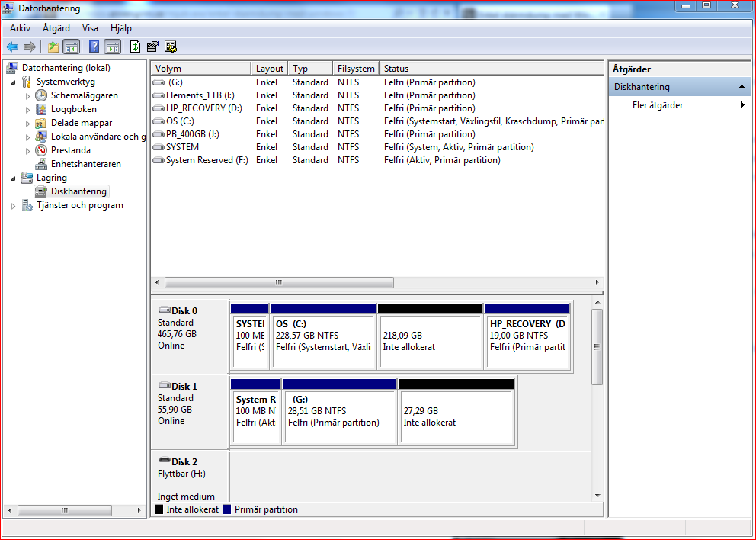The height and width of the screenshot is (540, 756).
Task: Sort by the Typ column header
Action: pyautogui.click(x=310, y=69)
